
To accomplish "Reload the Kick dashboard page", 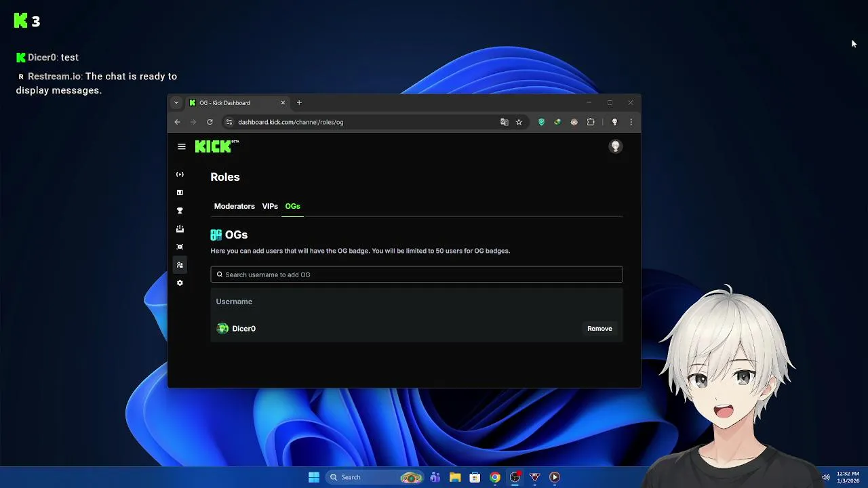I will coord(210,122).
